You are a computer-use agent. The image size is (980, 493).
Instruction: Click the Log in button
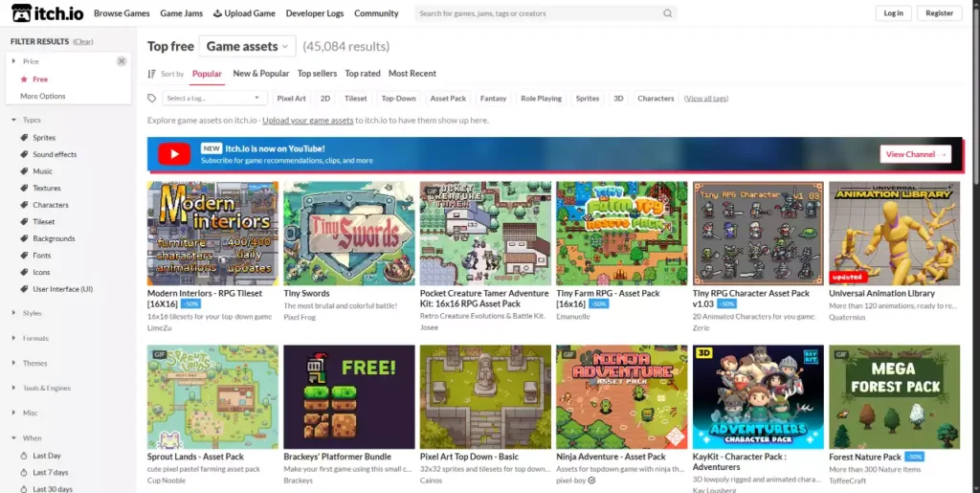pyautogui.click(x=893, y=13)
